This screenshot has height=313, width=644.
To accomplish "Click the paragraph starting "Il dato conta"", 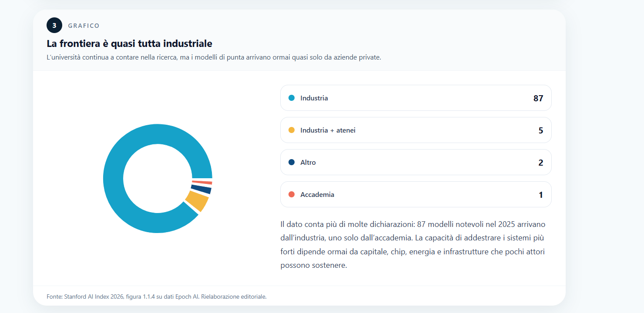I will [x=413, y=245].
